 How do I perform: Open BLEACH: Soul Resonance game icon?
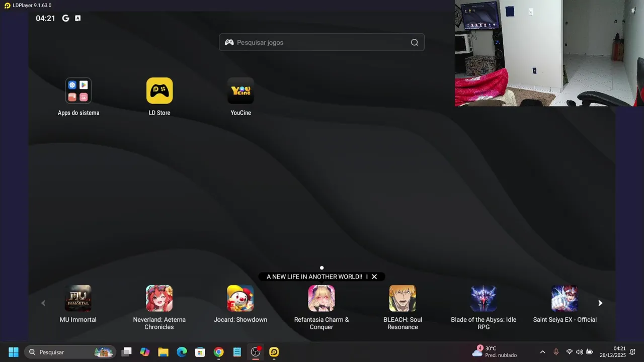click(x=403, y=298)
